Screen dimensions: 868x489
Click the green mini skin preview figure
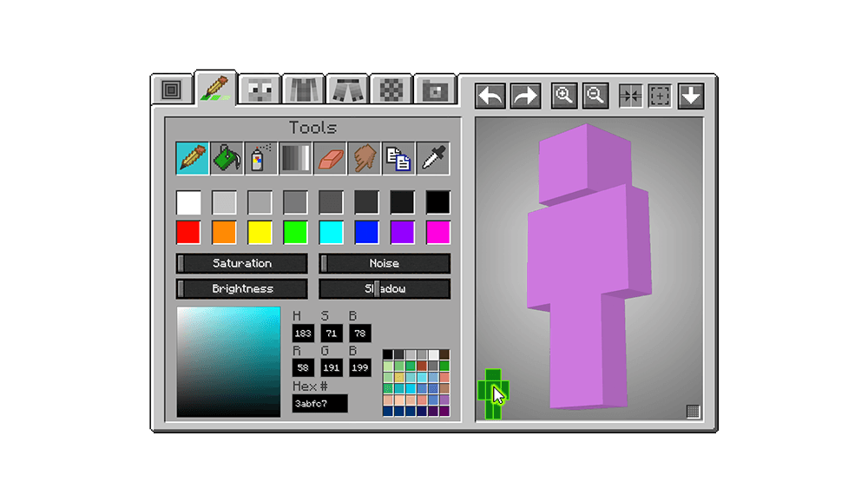493,394
